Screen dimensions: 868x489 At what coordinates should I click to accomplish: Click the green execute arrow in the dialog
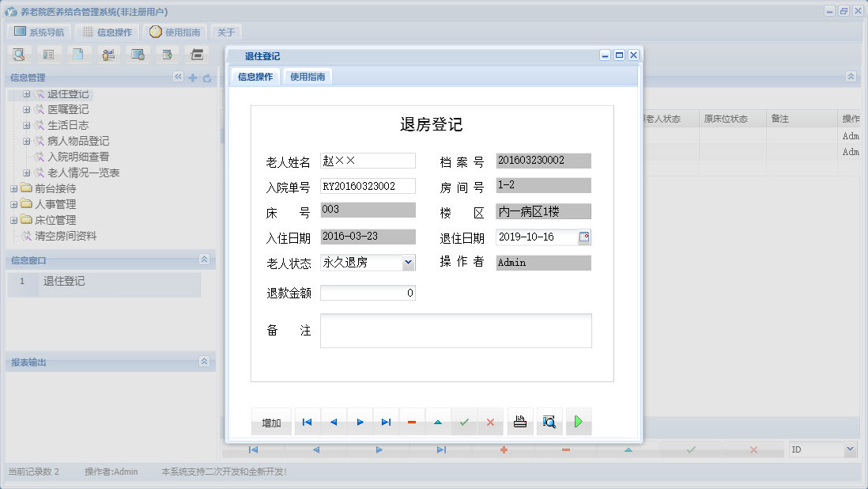pos(578,422)
